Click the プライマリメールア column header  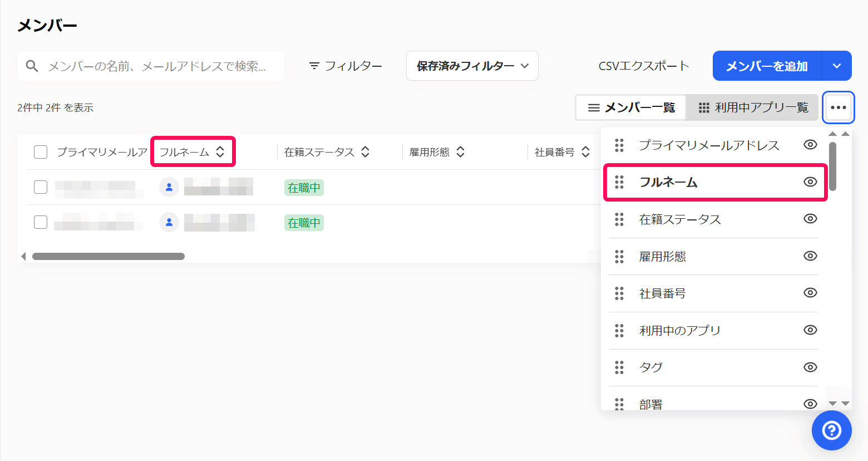coord(102,152)
